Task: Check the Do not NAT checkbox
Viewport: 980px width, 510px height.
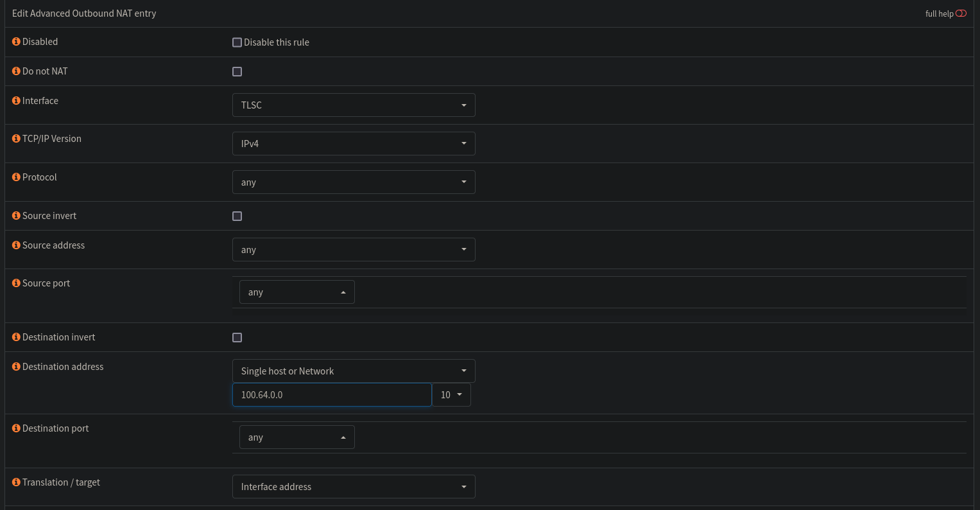Action: click(x=237, y=72)
